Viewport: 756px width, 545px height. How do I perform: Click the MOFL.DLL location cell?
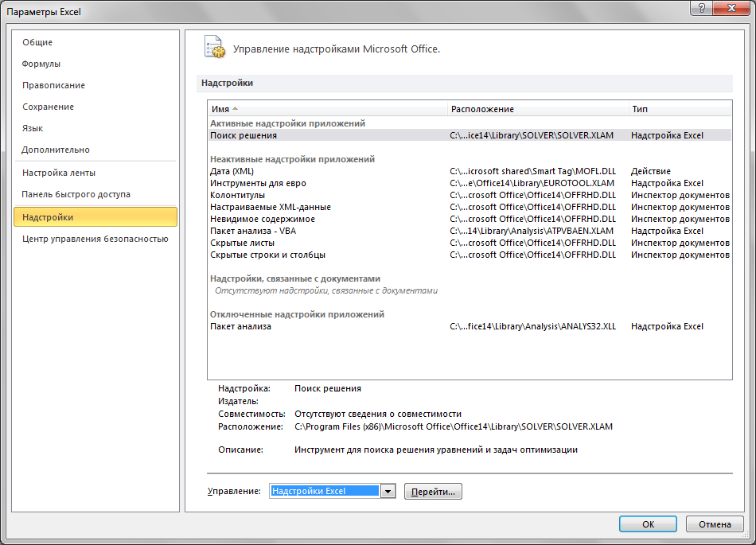point(532,171)
